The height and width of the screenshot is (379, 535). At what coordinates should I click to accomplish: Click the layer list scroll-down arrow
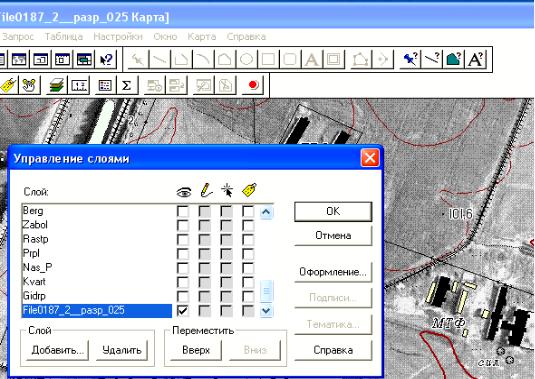[x=266, y=311]
